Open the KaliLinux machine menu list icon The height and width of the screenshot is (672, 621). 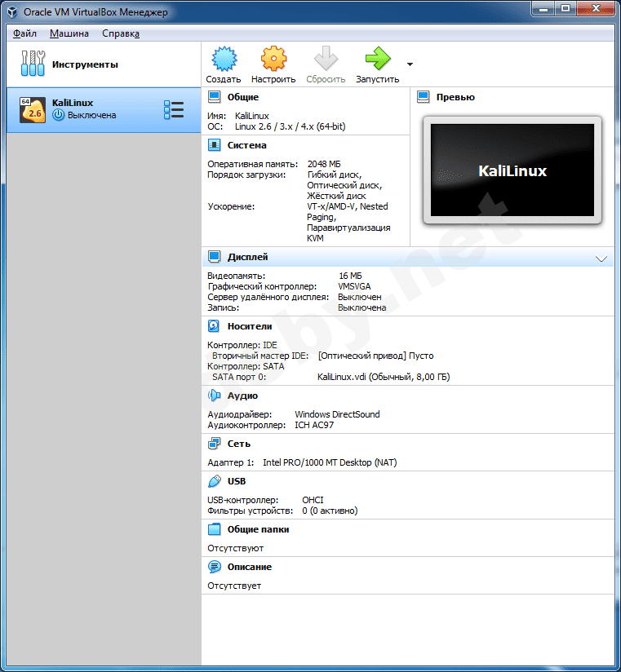click(x=173, y=110)
